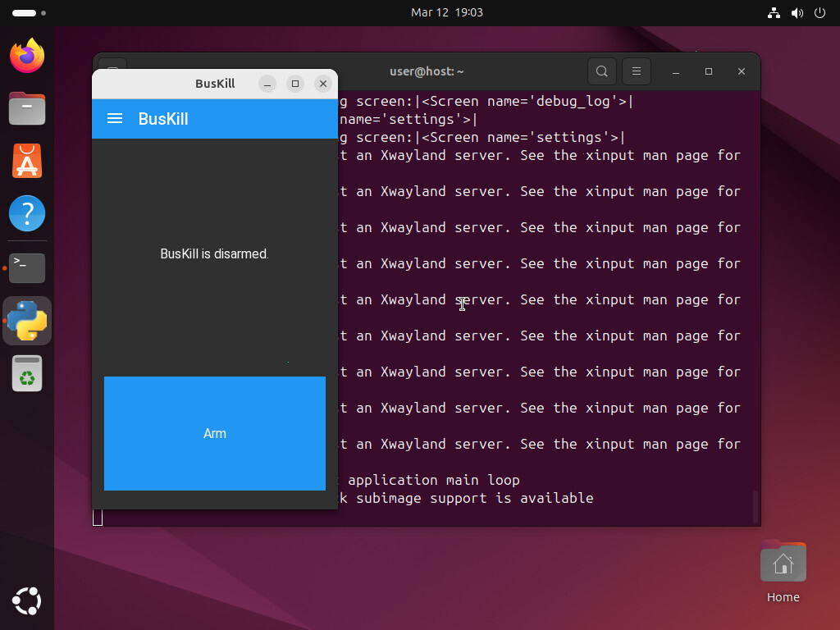Launch Firefox from the dock
840x630 pixels.
[27, 56]
